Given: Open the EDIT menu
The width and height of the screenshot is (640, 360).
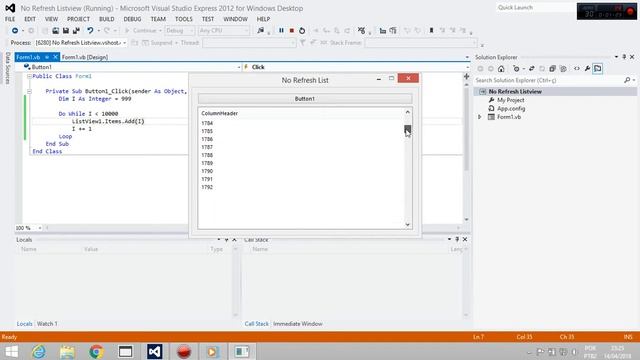Looking at the screenshot, I should 30,19.
